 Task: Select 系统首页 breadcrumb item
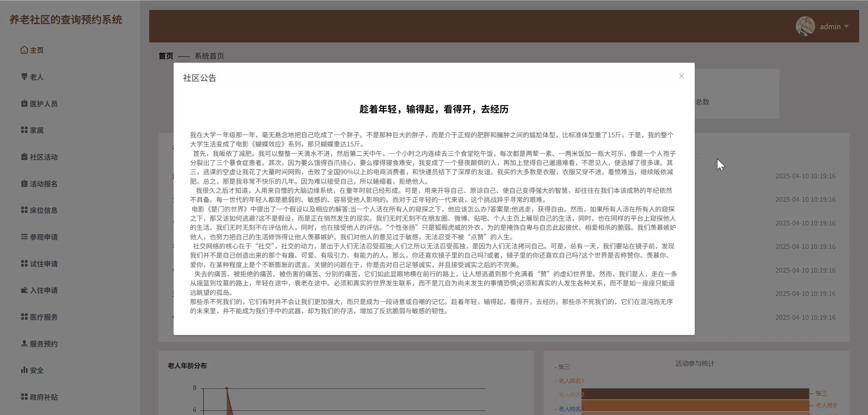(209, 56)
